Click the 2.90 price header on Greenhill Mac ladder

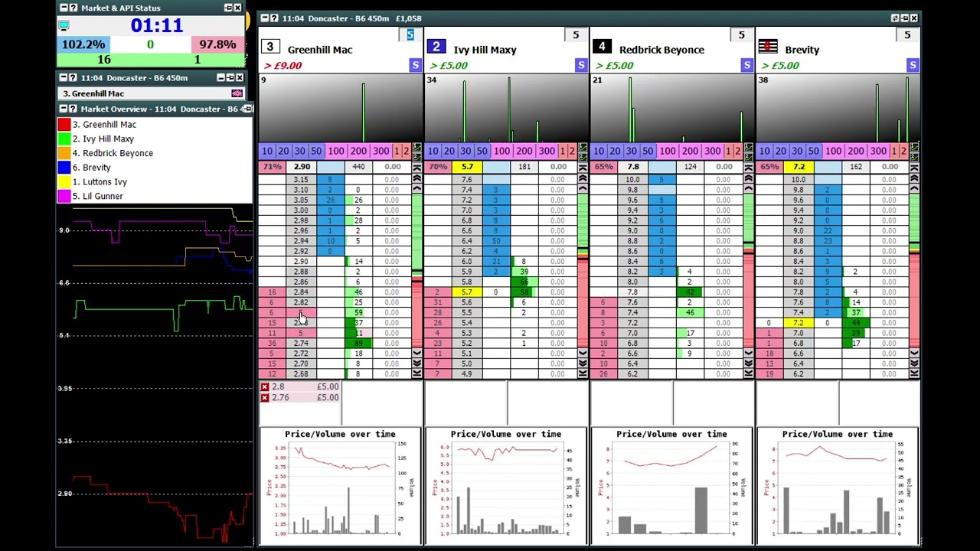(x=302, y=167)
